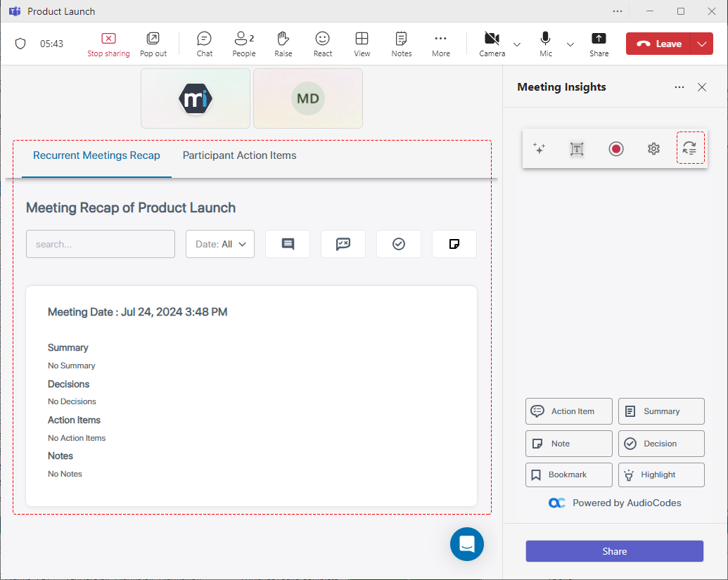The width and height of the screenshot is (728, 580).
Task: Expand camera options chevron
Action: coord(517,44)
